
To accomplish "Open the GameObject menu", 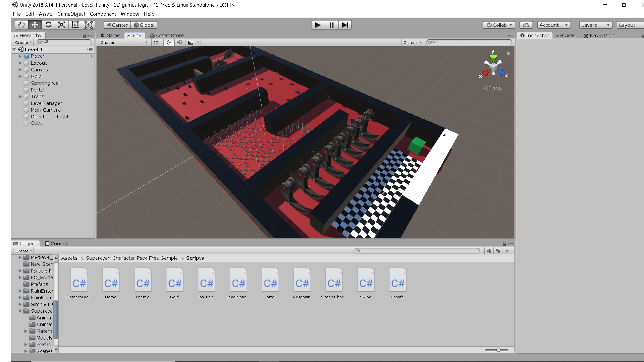I will click(71, 14).
